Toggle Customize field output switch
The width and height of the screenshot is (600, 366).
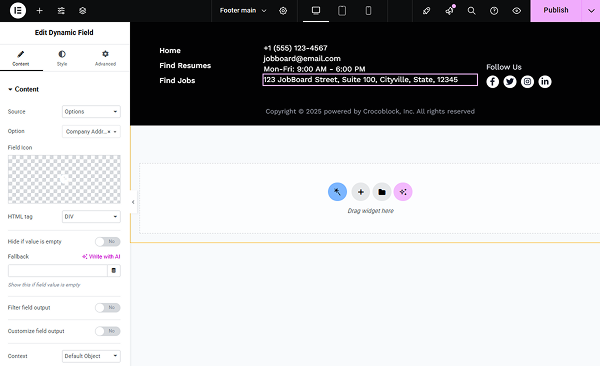[108, 331]
